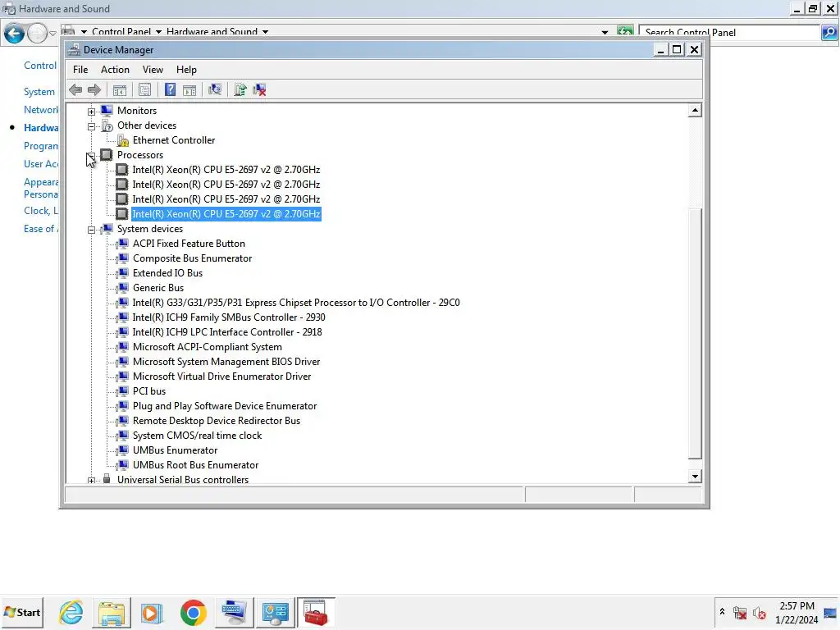
Task: Toggle the Show/Hide Console Tree toolbar icon
Action: point(120,90)
